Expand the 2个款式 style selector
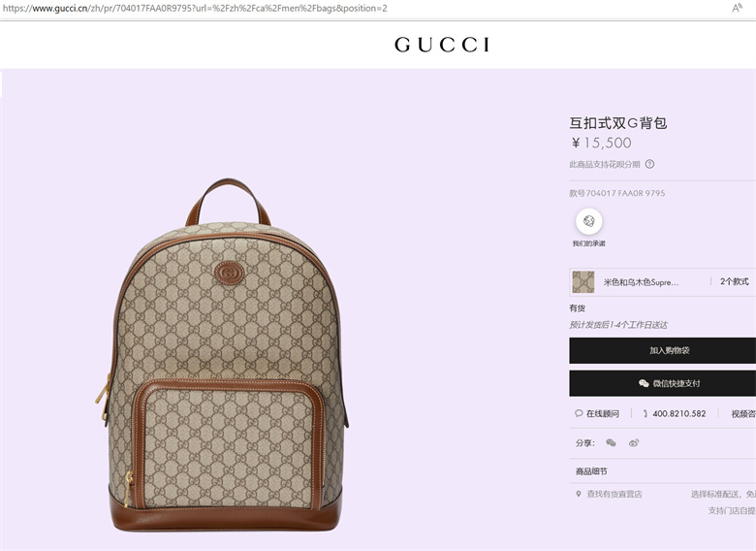Screen dimensions: 756x551 pos(734,281)
